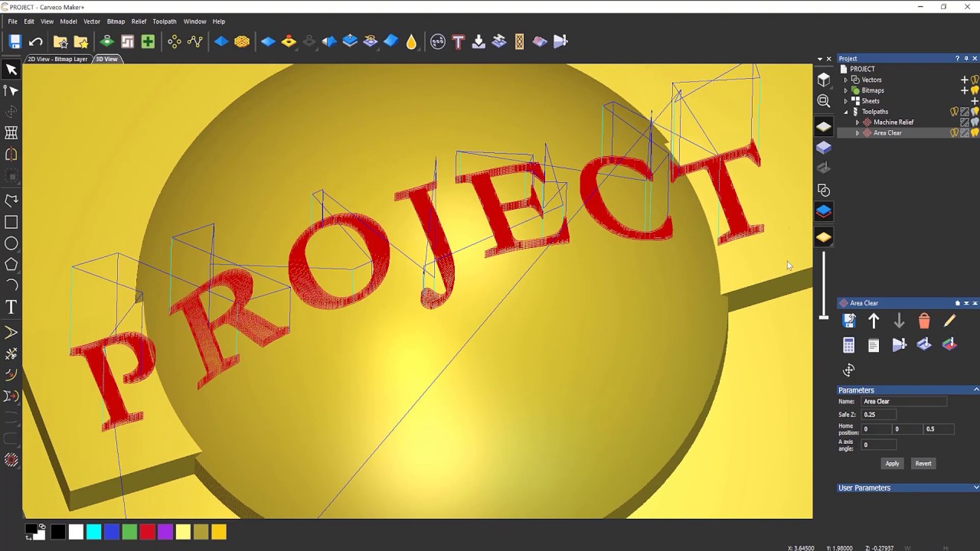Viewport: 980px width, 551px height.
Task: Open the notepad summary icon in Area Clear panel
Action: pos(874,345)
